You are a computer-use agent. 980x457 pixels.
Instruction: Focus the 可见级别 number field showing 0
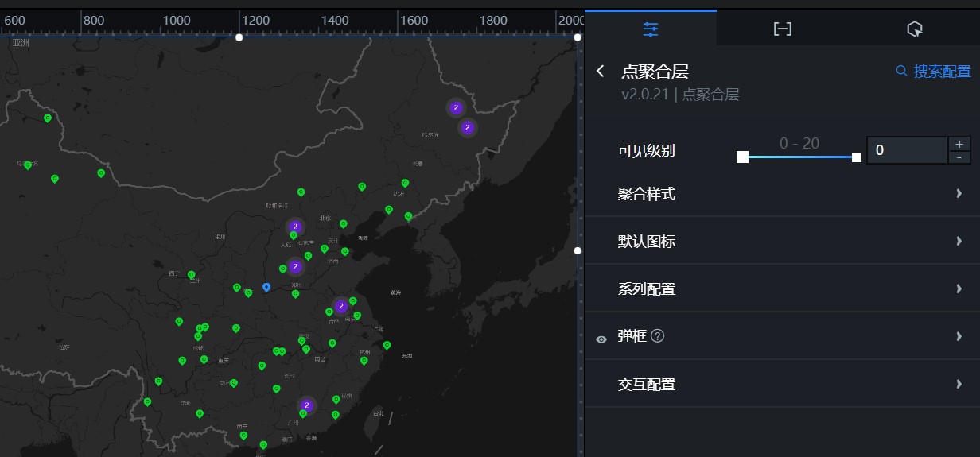[x=907, y=150]
